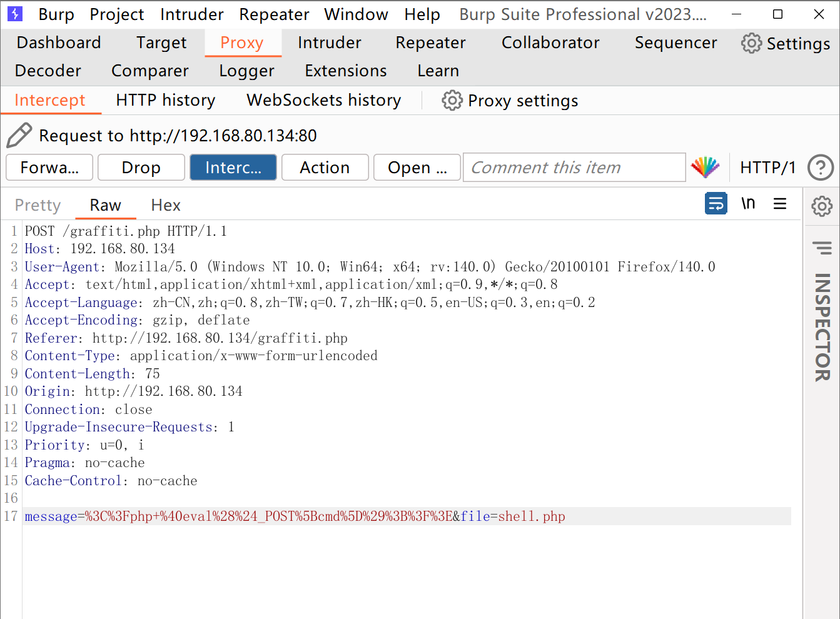Toggle the Intercept is on button

[233, 168]
